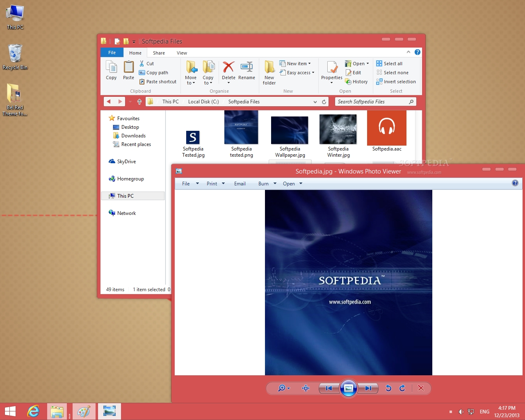Open address bar history dropdown
Viewport: 525px width, 420px height.
(315, 102)
